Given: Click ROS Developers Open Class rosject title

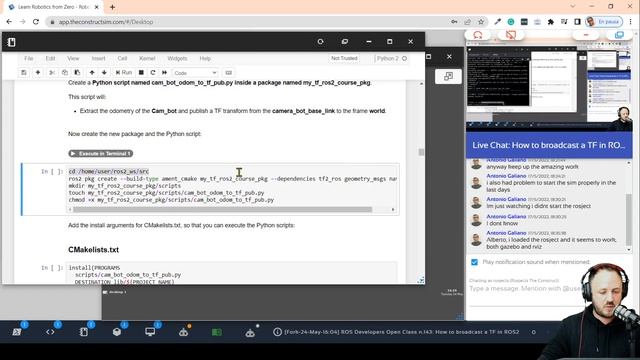Looking at the screenshot, I should tap(402, 332).
